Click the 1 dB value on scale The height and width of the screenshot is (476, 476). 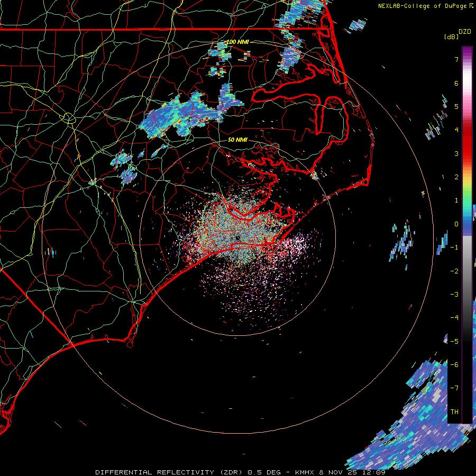pos(456,200)
